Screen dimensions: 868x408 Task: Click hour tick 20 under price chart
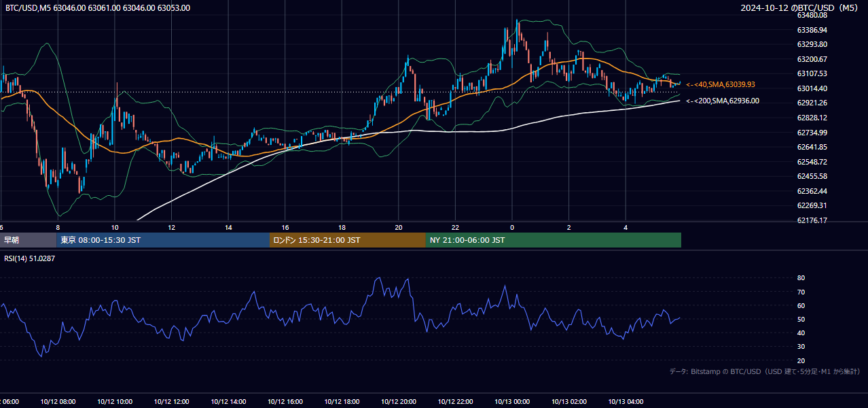pyautogui.click(x=399, y=227)
